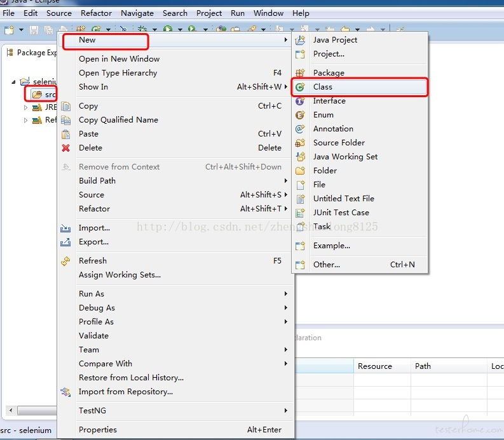
Task: Expand Profile As submenu arrow
Action: click(x=286, y=322)
